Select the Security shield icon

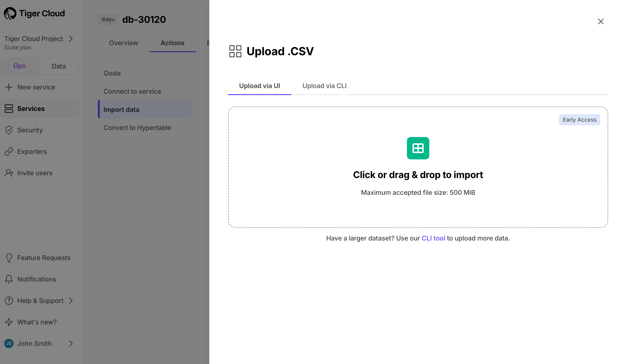point(9,130)
